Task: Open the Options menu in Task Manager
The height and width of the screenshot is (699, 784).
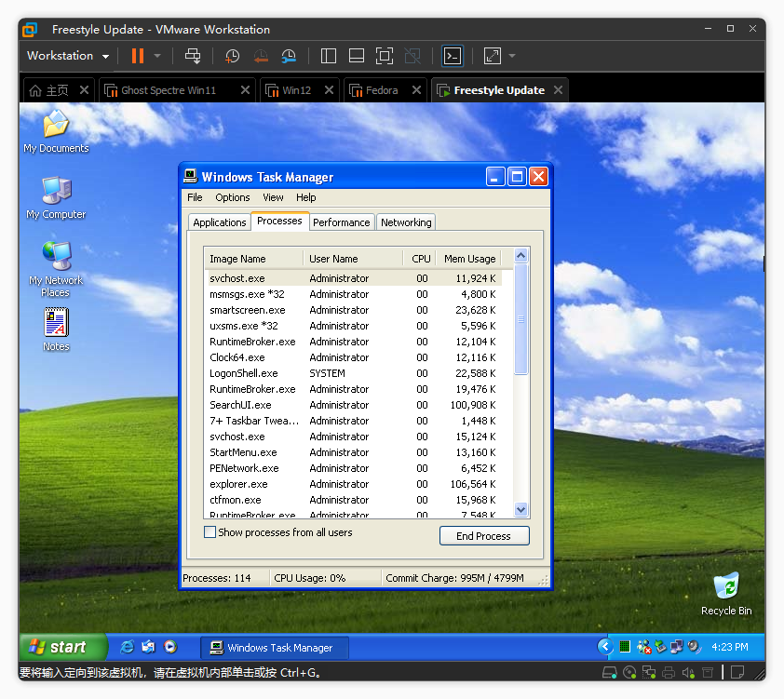Action: pyautogui.click(x=232, y=197)
